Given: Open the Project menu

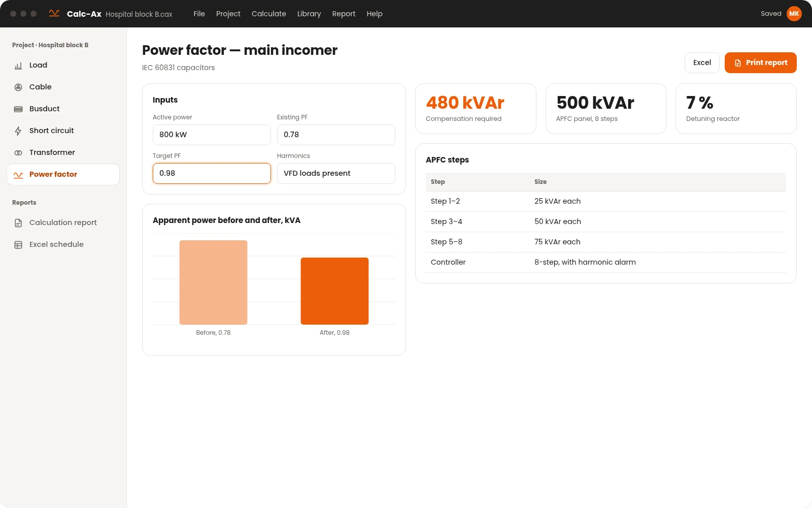Looking at the screenshot, I should click(228, 14).
